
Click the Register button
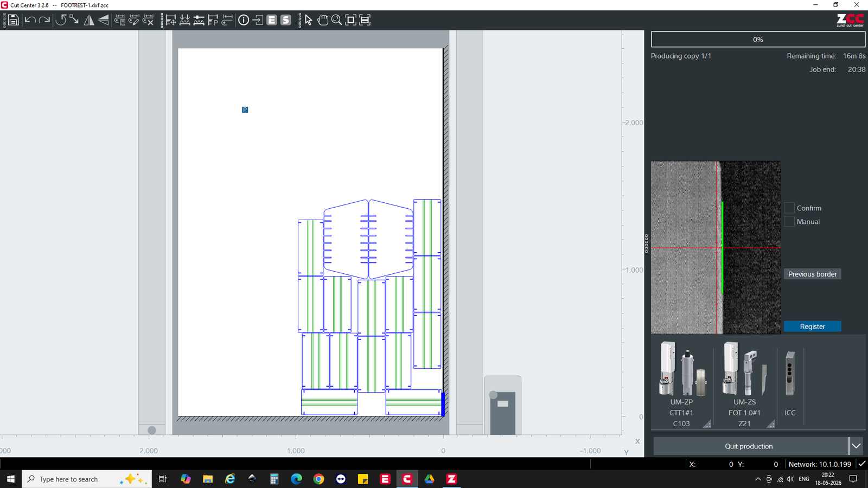click(x=812, y=326)
